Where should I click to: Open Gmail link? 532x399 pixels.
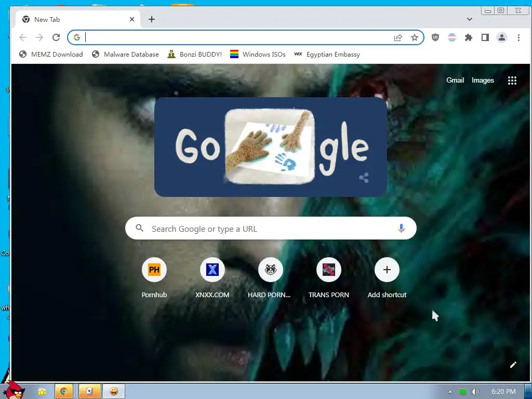point(455,81)
